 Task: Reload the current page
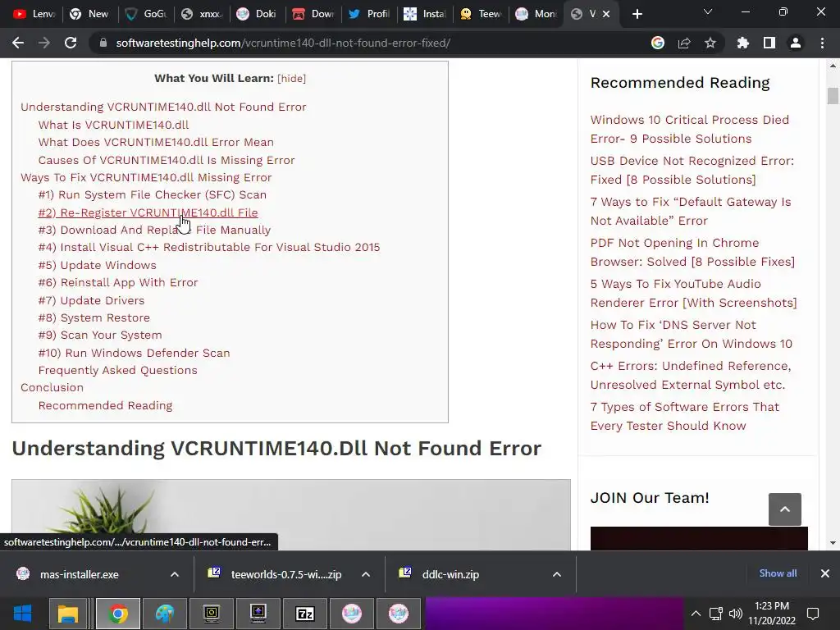tap(71, 43)
